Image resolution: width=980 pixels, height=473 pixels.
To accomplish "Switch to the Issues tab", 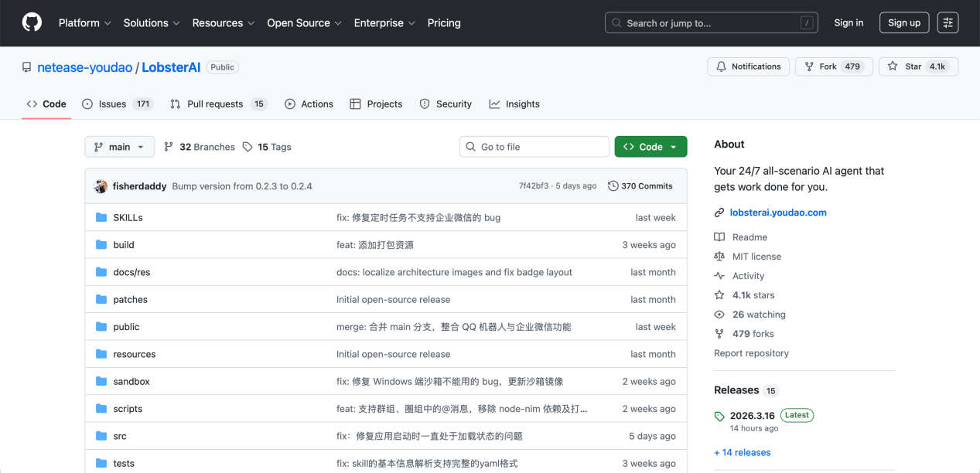I will [117, 104].
